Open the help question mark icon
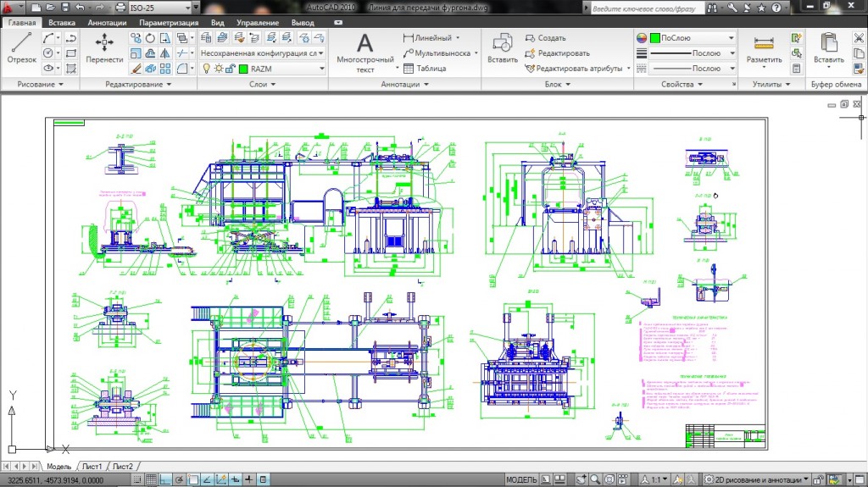The height and width of the screenshot is (487, 868). [776, 7]
